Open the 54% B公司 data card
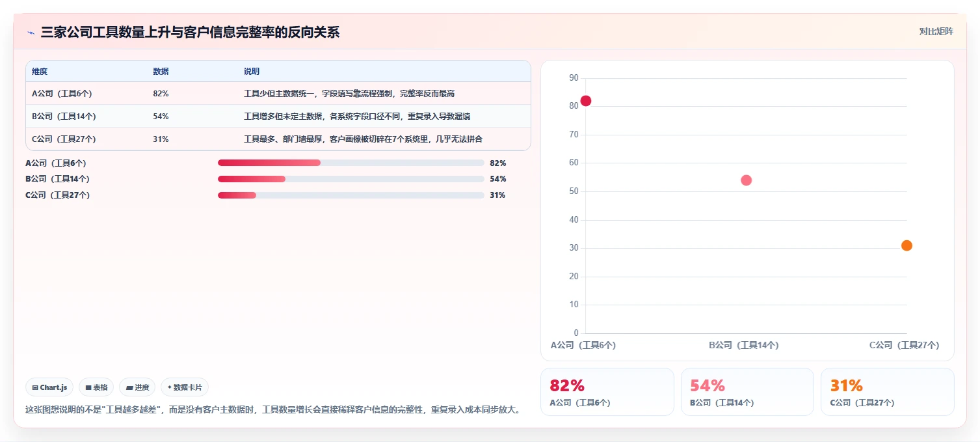The height and width of the screenshot is (442, 980). point(747,392)
